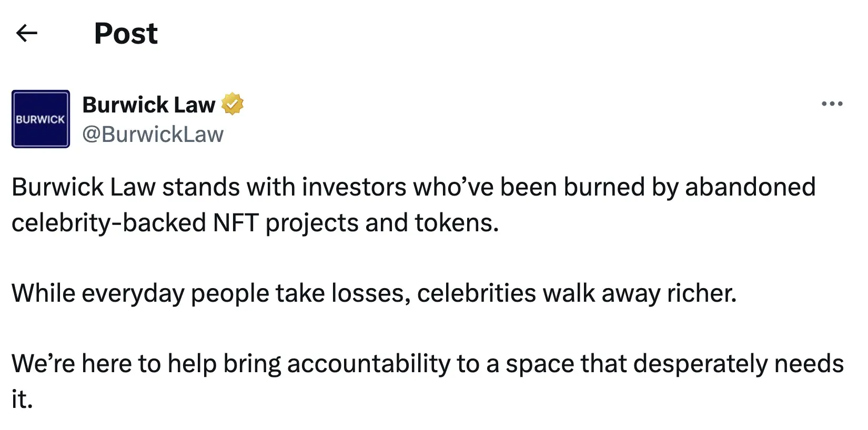Viewport: 868px width, 430px height.
Task: Select the sentence "While everyday people take losses"
Action: click(374, 293)
